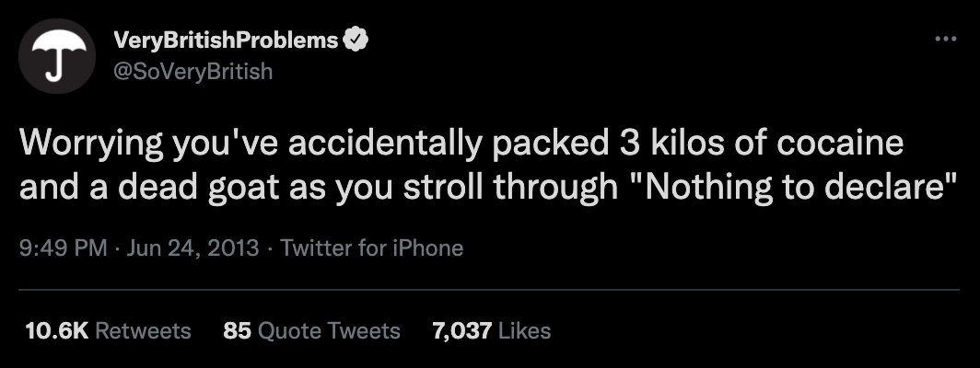View the Retweets label list
The image size is (980, 368).
pyautogui.click(x=144, y=330)
